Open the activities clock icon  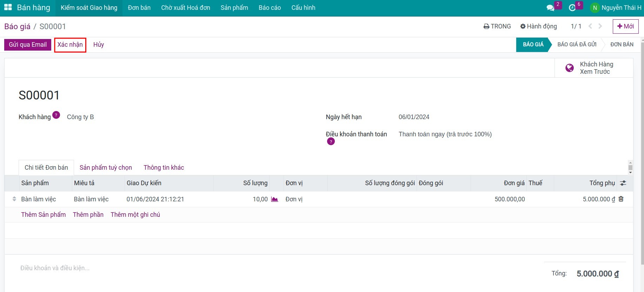point(572,8)
